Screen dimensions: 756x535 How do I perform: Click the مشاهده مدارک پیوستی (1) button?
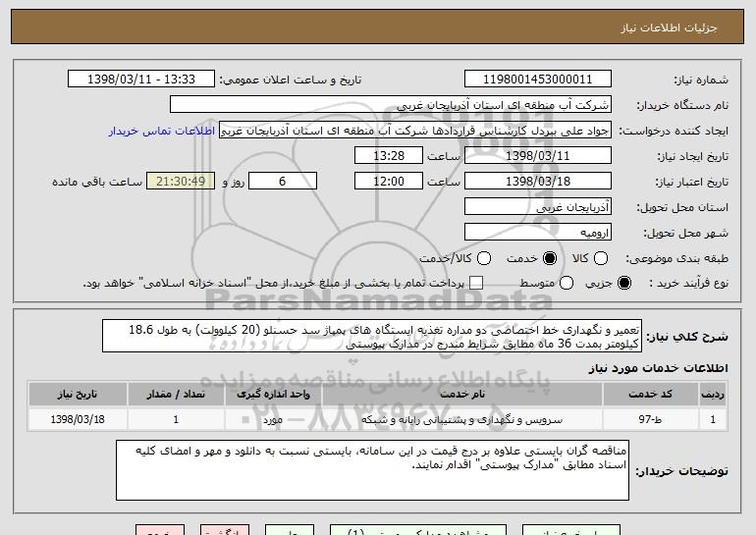[418, 530]
